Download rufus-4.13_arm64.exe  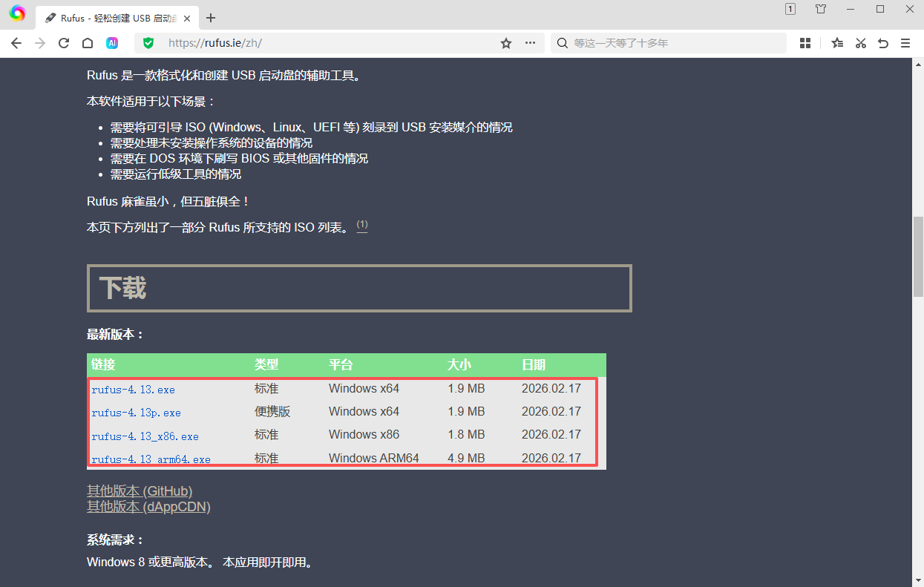tap(151, 459)
